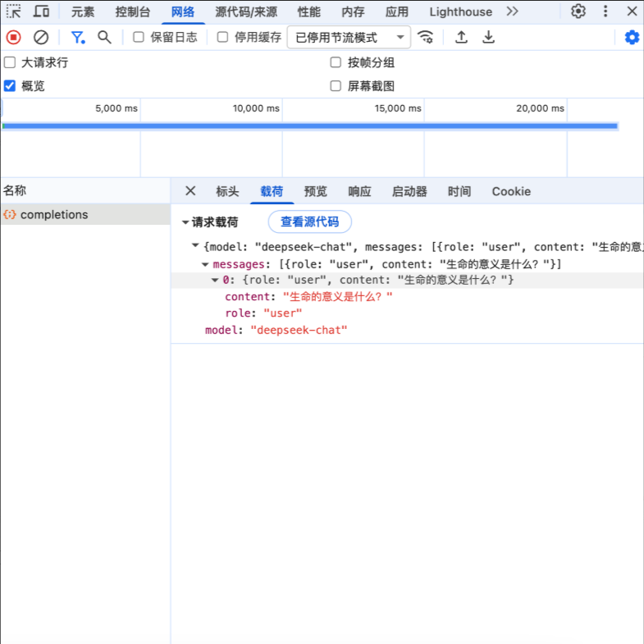Select the 网络 tab
Image resolution: width=644 pixels, height=644 pixels.
point(183,12)
